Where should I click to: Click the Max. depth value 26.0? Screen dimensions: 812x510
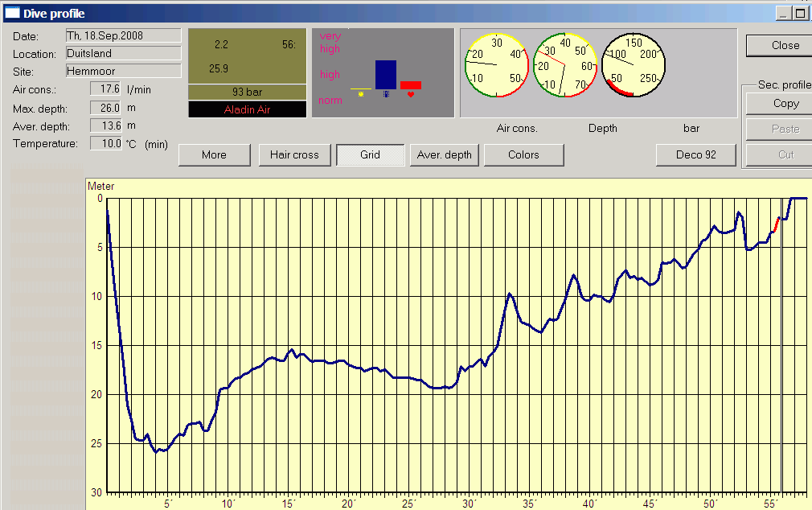[x=106, y=108]
